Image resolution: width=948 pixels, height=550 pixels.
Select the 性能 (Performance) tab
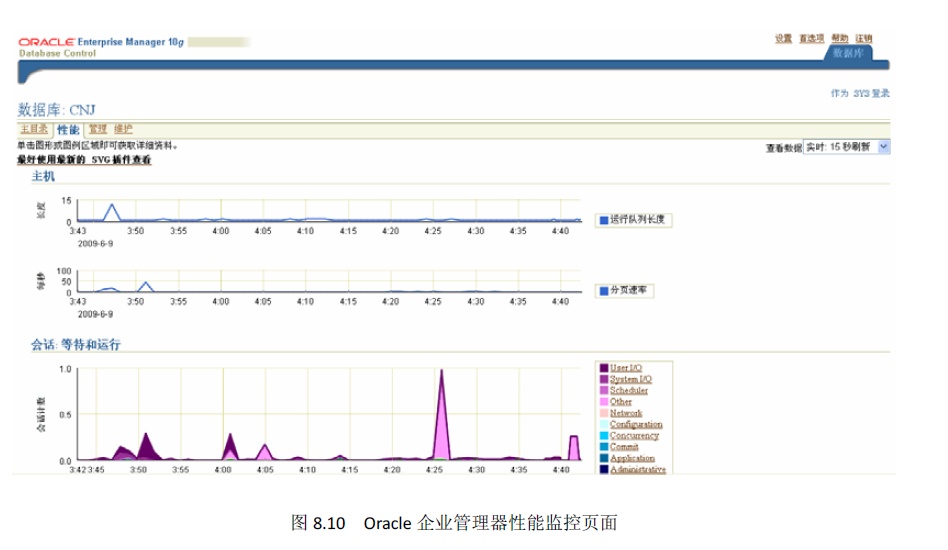[x=68, y=129]
